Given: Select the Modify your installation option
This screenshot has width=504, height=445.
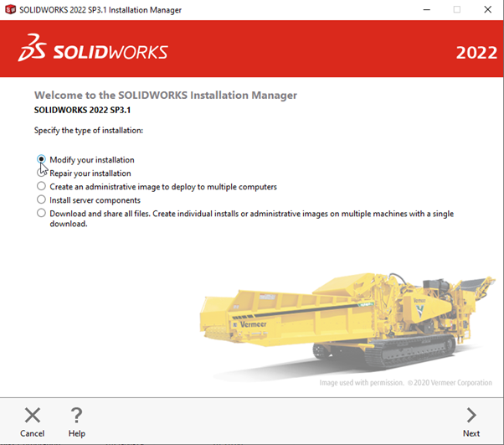Looking at the screenshot, I should [42, 159].
